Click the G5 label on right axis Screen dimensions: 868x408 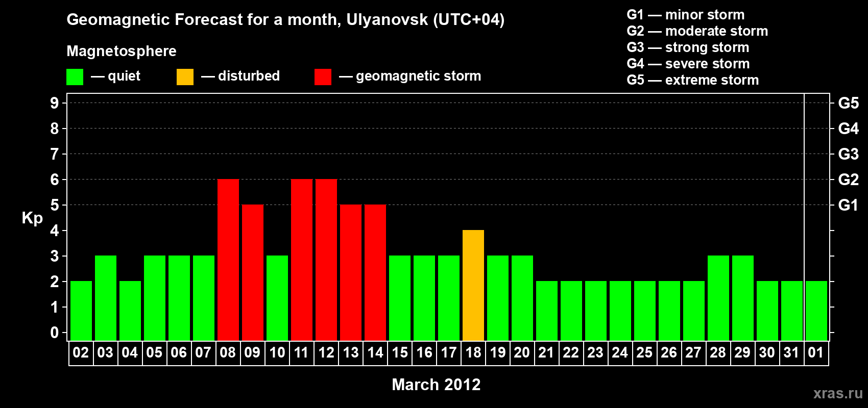(849, 103)
